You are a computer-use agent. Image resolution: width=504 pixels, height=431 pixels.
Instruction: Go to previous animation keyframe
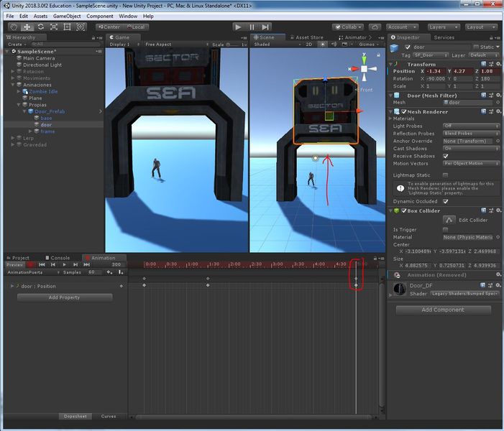(x=53, y=264)
